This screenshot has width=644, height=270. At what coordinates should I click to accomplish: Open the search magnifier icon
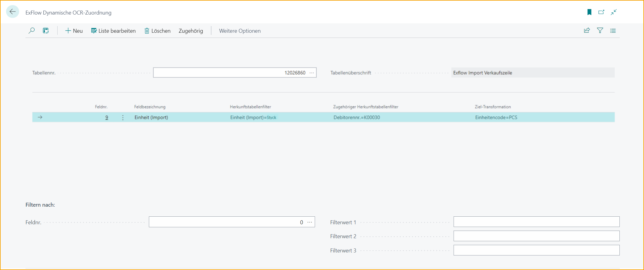click(32, 31)
